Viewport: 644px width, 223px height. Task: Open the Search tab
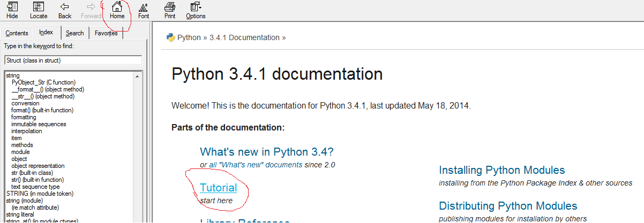(x=74, y=33)
